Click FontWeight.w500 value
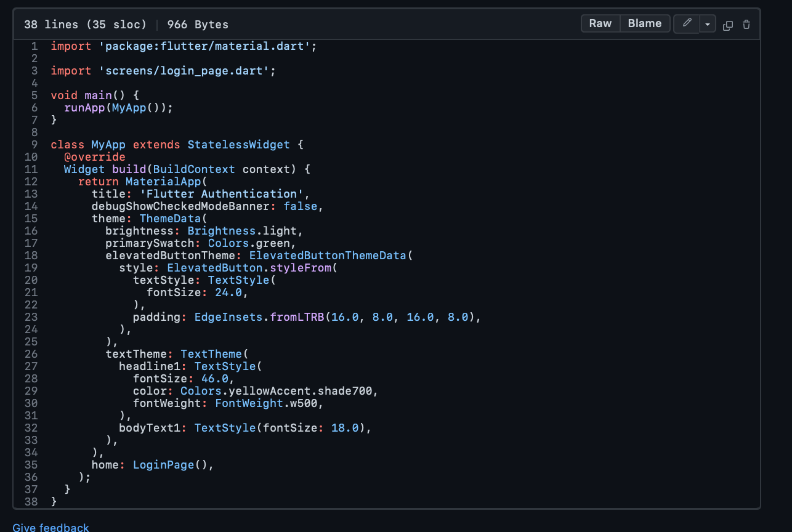792x532 pixels. (x=266, y=403)
